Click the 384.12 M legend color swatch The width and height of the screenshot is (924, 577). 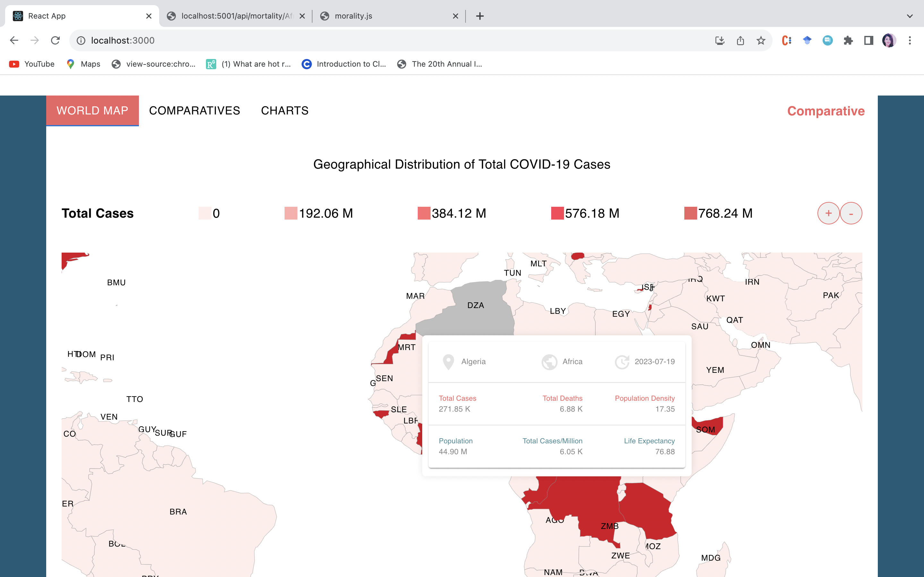[x=424, y=213]
